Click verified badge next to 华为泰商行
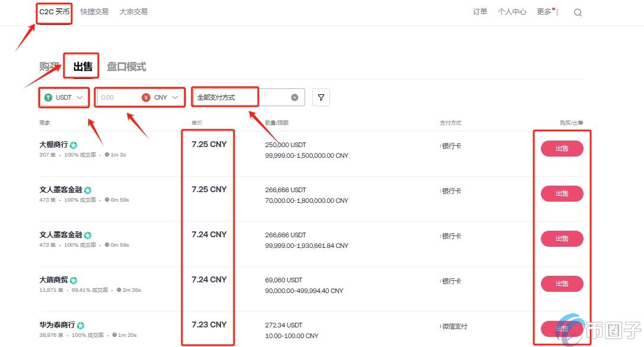The image size is (644, 347). tap(81, 325)
